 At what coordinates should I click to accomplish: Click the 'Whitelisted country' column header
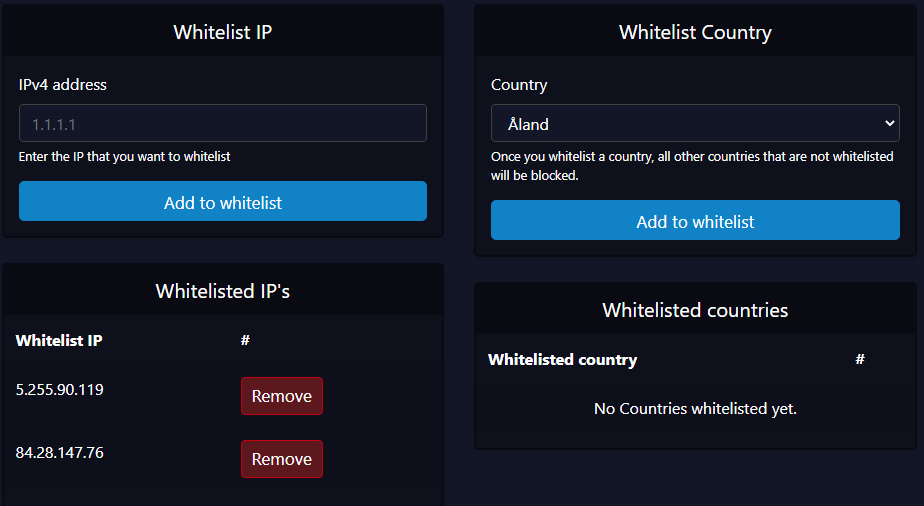562,360
